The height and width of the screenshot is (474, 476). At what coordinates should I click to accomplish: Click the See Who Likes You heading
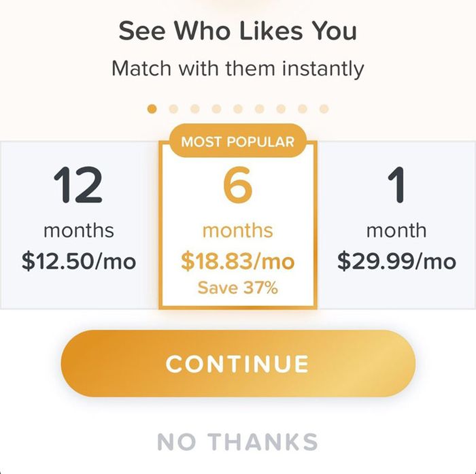tap(238, 31)
